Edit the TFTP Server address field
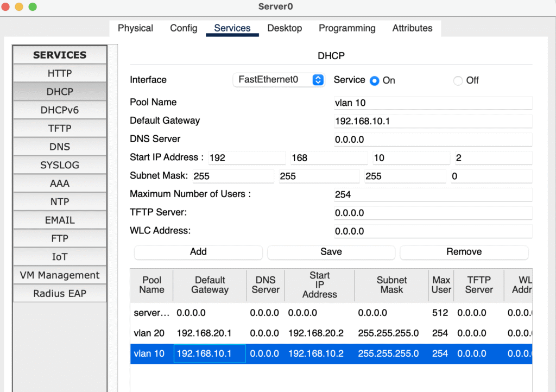 tap(433, 213)
